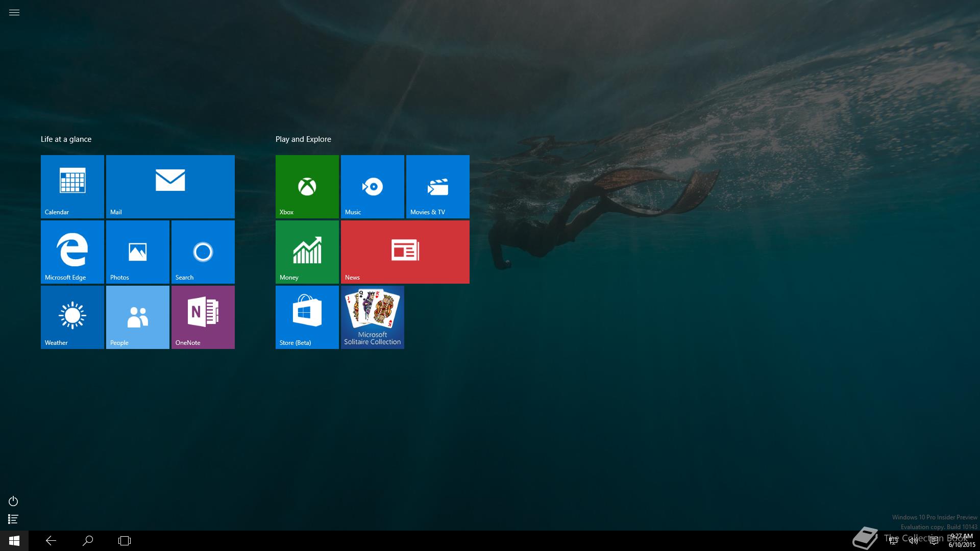Expand the hamburger menu at top-left
This screenshot has height=551, width=980.
click(x=14, y=13)
